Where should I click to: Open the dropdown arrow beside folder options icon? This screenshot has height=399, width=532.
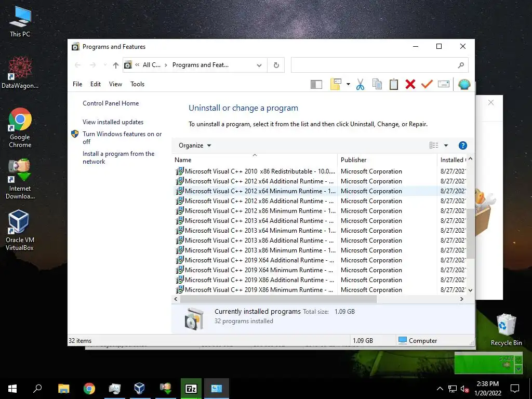tap(348, 84)
